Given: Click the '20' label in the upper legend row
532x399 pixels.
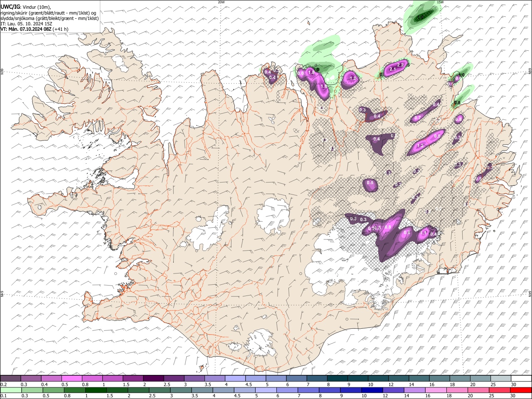Looking at the screenshot, I should coord(473,385).
